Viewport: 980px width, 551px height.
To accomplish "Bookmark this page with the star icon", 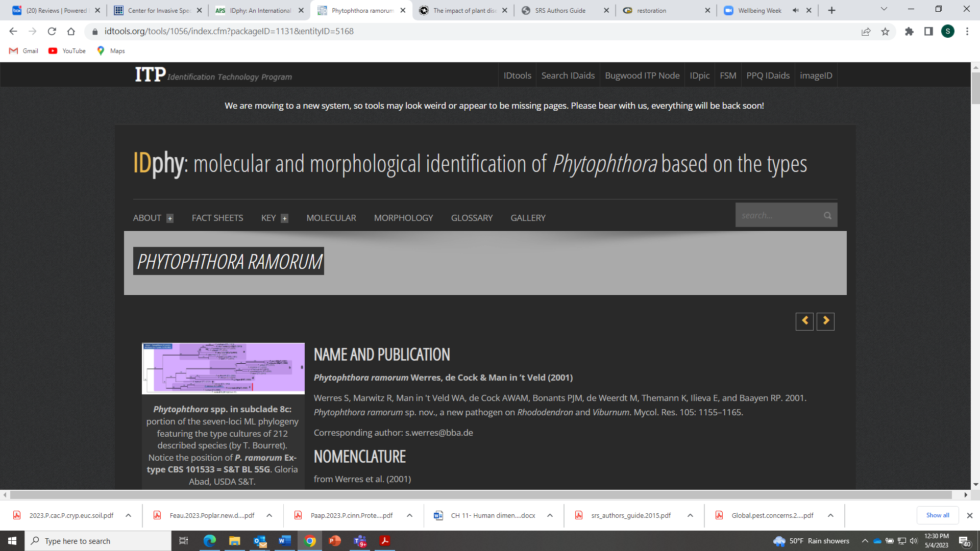I will 885,32.
